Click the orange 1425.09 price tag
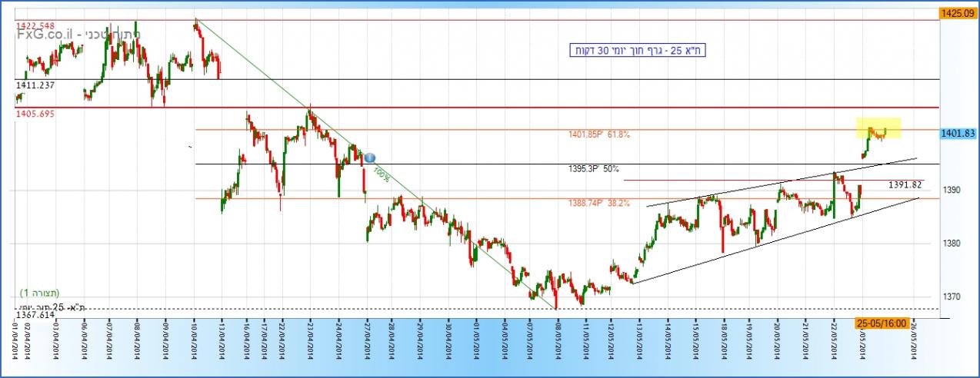This screenshot has height=378, width=980. coord(957,13)
